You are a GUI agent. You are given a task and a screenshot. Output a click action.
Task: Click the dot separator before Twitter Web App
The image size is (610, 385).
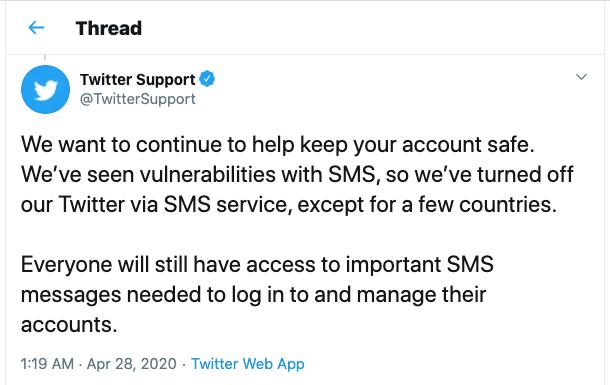[184, 365]
